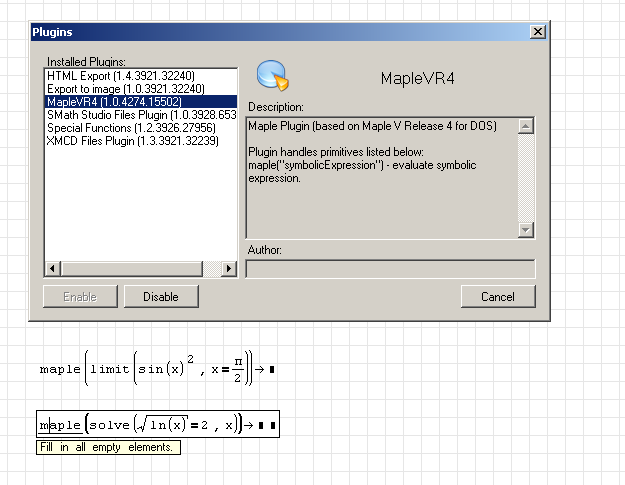Click the Cancel button
Image resolution: width=625 pixels, height=485 pixels.
click(497, 296)
